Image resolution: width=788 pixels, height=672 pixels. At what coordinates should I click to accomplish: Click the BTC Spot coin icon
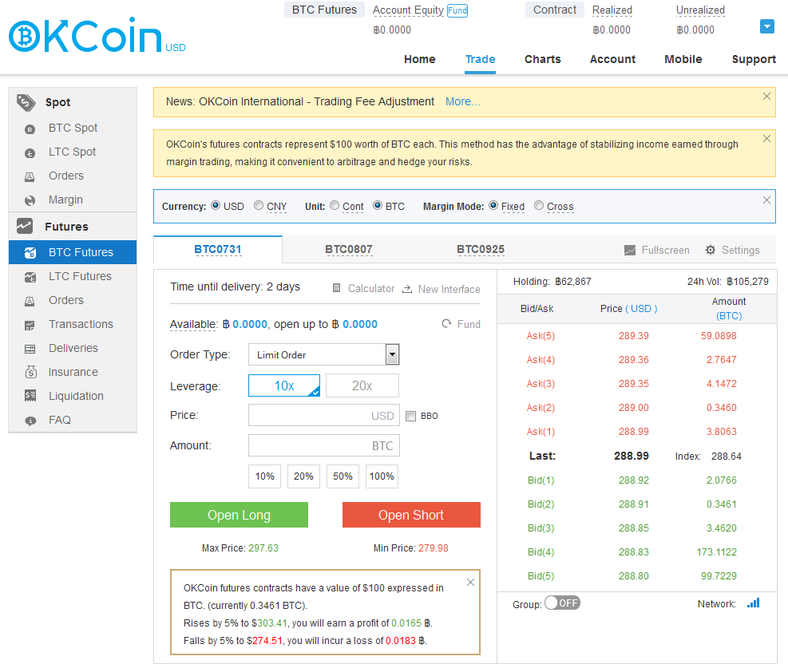click(30, 129)
